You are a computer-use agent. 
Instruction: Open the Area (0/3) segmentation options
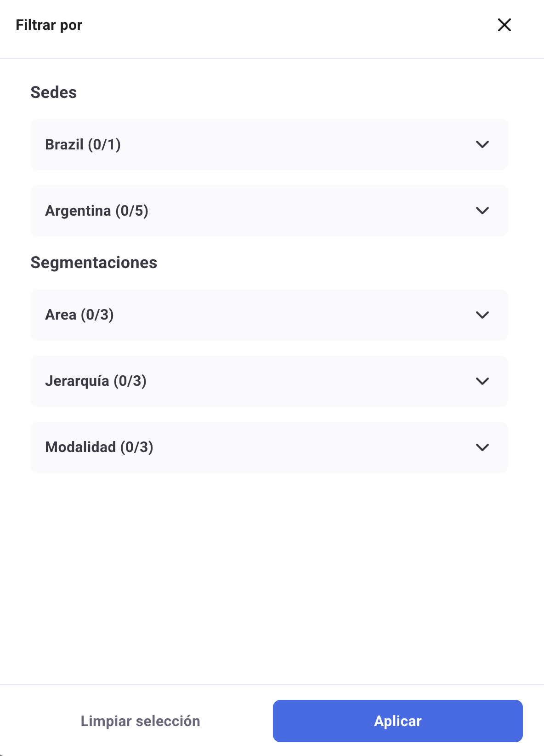tap(79, 315)
